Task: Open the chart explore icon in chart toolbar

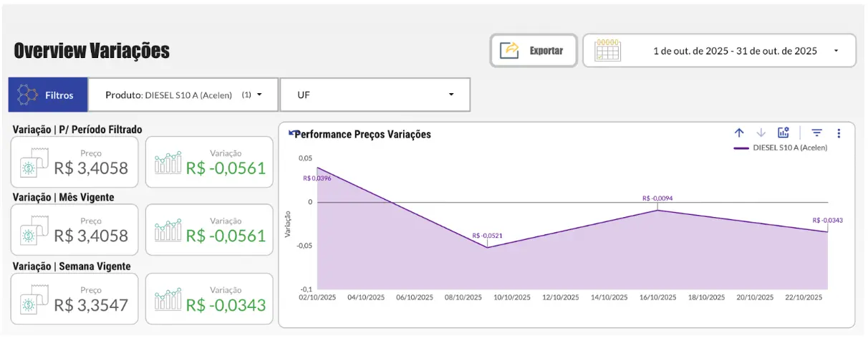Action: click(x=783, y=133)
